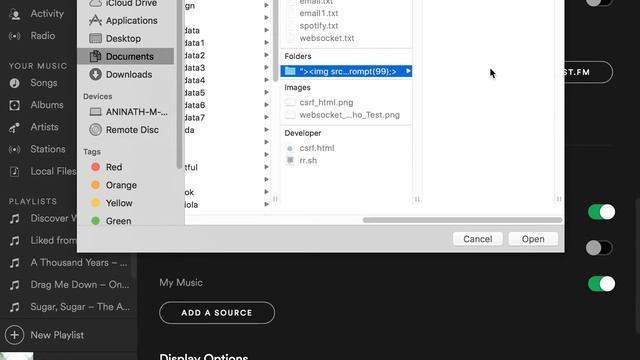640x360 pixels.
Task: Click the Open button
Action: pos(533,239)
